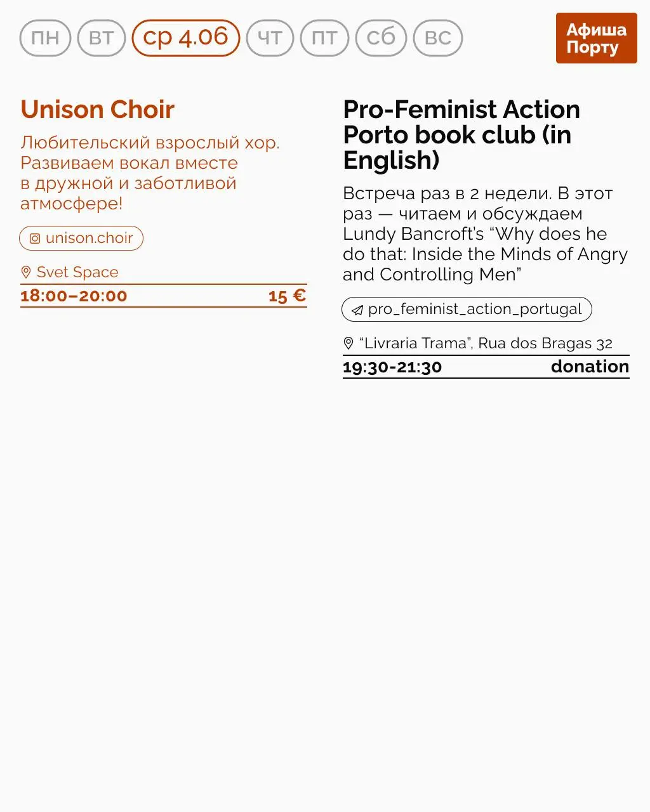Open the чт day tab
Image resolution: width=650 pixels, height=812 pixels.
(x=270, y=38)
